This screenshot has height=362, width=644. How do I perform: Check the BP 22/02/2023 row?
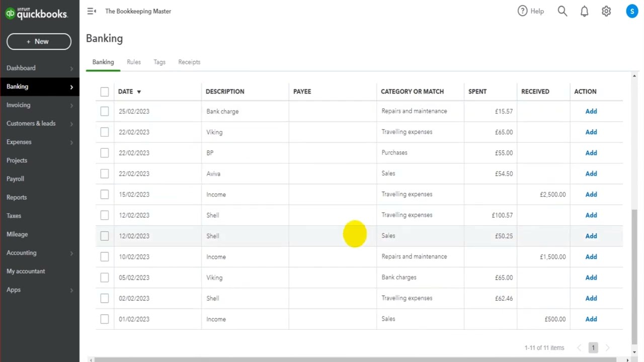104,153
